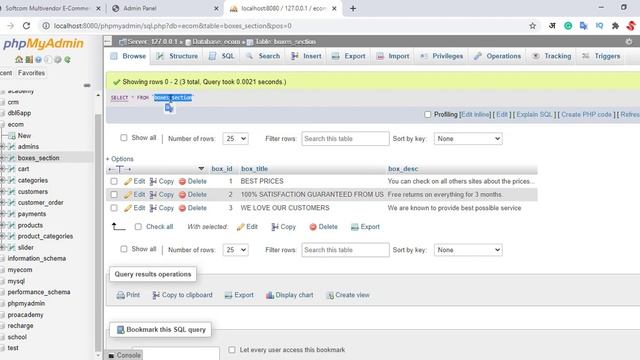The width and height of the screenshot is (640, 360).
Task: Click the phpMyAdmin home icon
Action: click(19, 60)
